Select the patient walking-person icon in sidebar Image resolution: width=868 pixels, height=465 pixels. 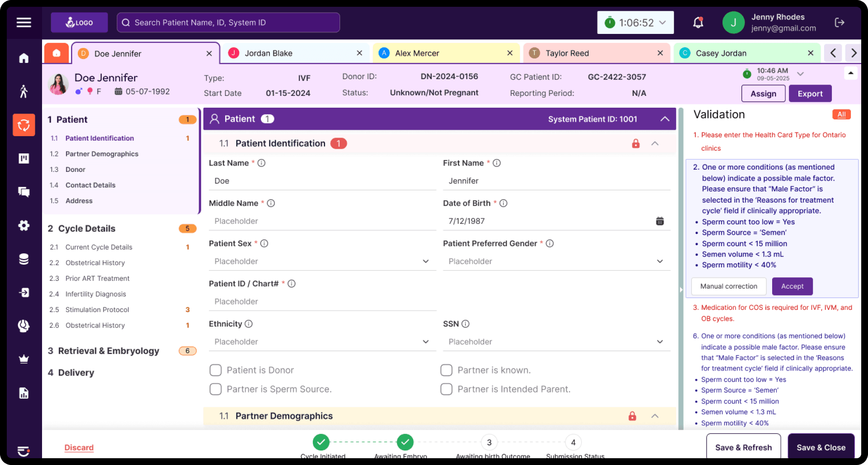click(x=24, y=91)
